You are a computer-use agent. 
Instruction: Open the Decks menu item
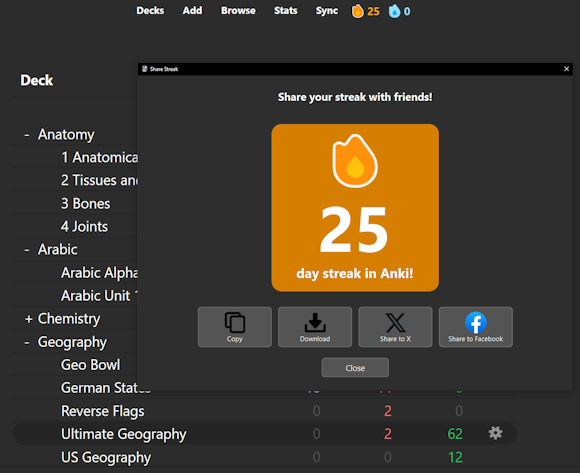(x=150, y=11)
